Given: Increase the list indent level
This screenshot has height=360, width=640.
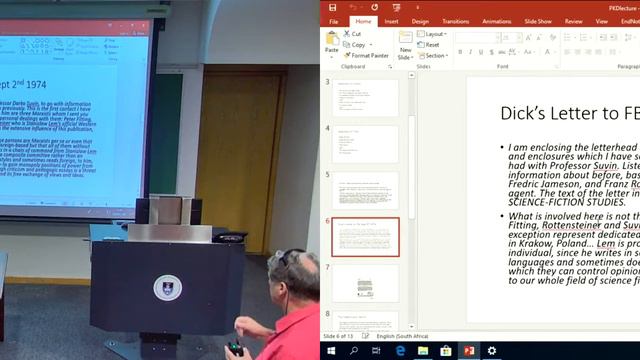Looking at the screenshot, I should click(x=613, y=38).
